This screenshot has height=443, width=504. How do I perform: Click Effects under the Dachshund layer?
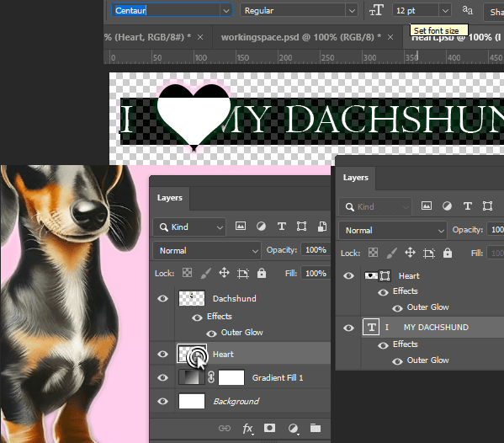(220, 317)
